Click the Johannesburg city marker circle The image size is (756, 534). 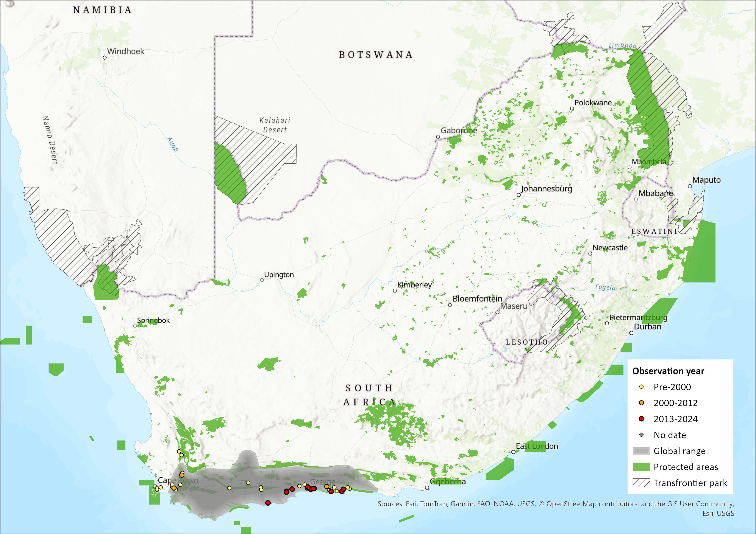click(519, 195)
